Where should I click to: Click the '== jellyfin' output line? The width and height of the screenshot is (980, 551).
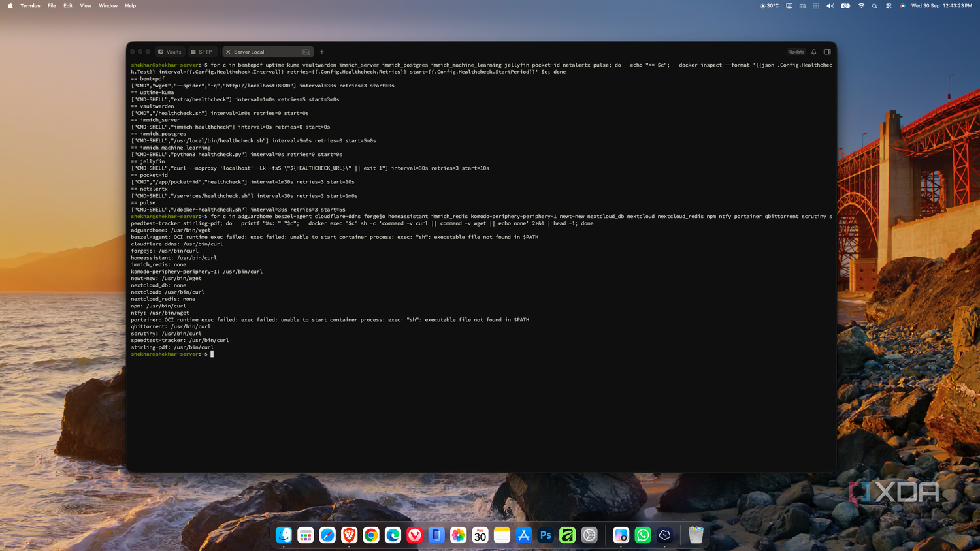pyautogui.click(x=148, y=161)
